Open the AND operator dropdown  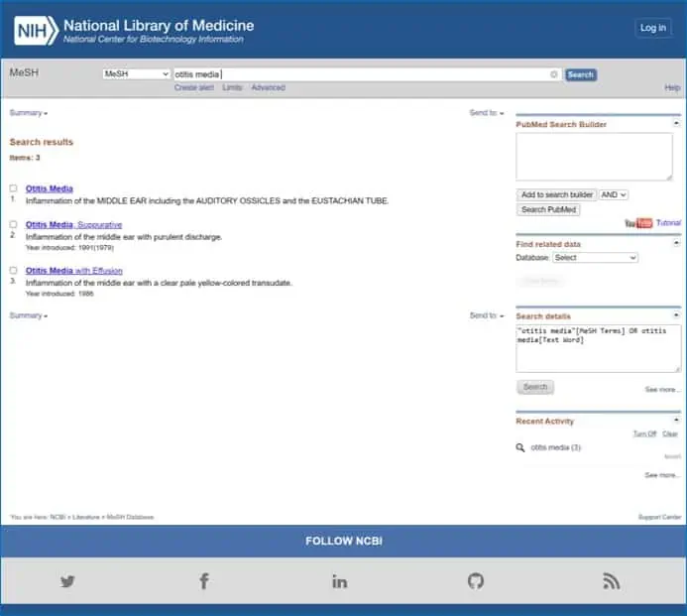(614, 195)
